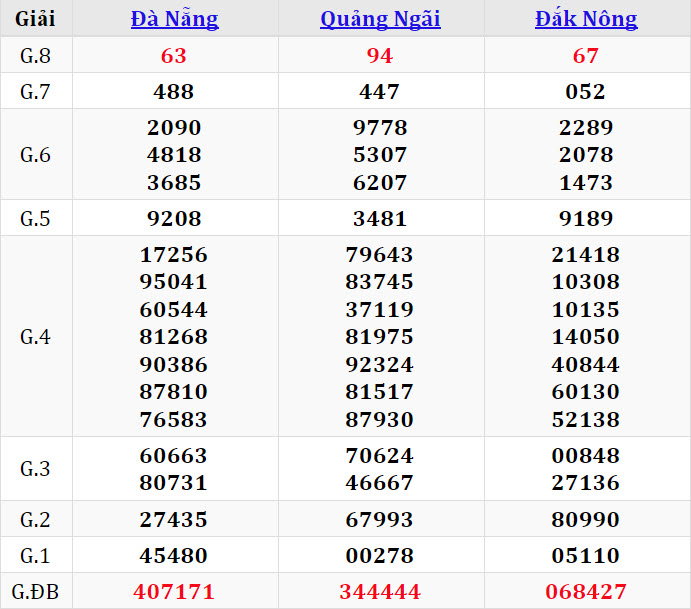Click G.3 number 46667
Screen dimensions: 691x609
pos(379,483)
